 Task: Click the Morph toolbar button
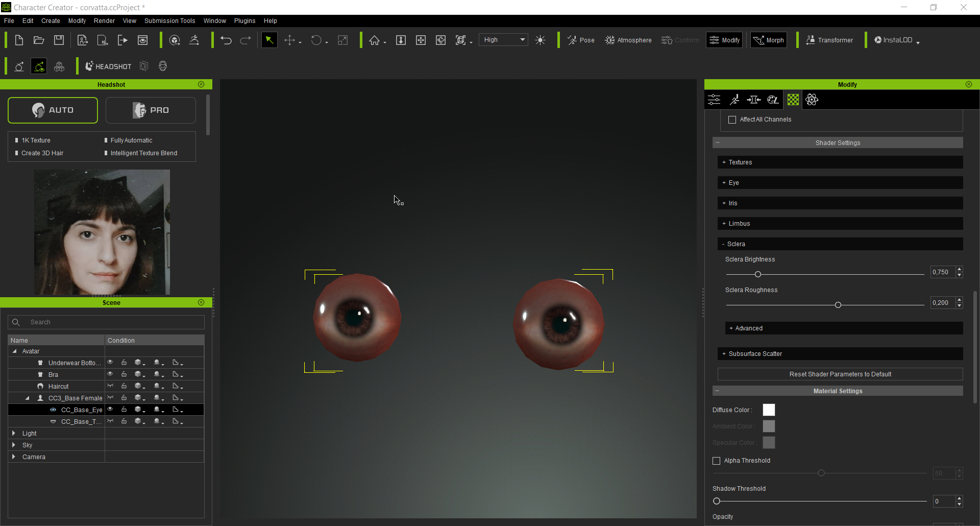point(768,40)
